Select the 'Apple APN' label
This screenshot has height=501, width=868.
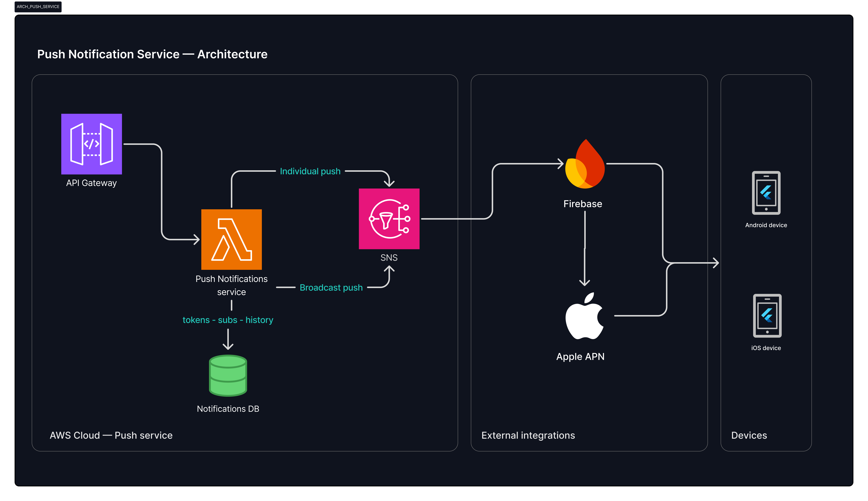(580, 356)
